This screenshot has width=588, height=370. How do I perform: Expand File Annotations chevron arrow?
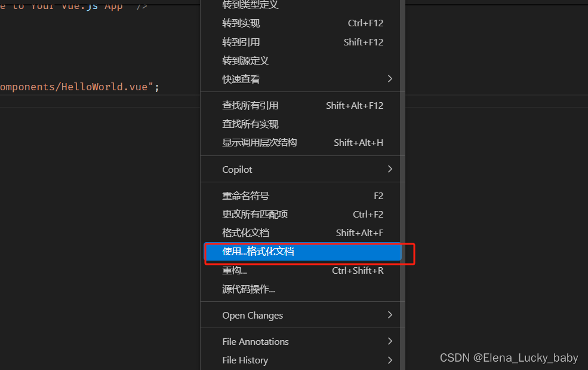tap(390, 341)
